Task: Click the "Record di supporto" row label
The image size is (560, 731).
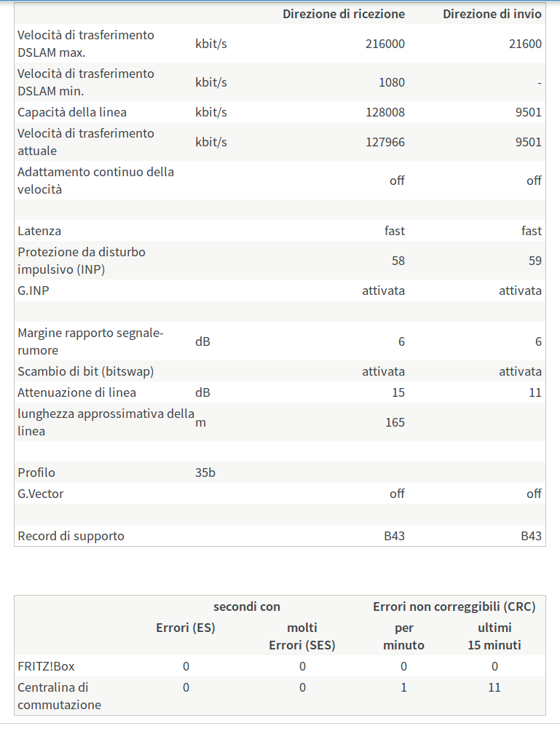Action: tap(71, 536)
